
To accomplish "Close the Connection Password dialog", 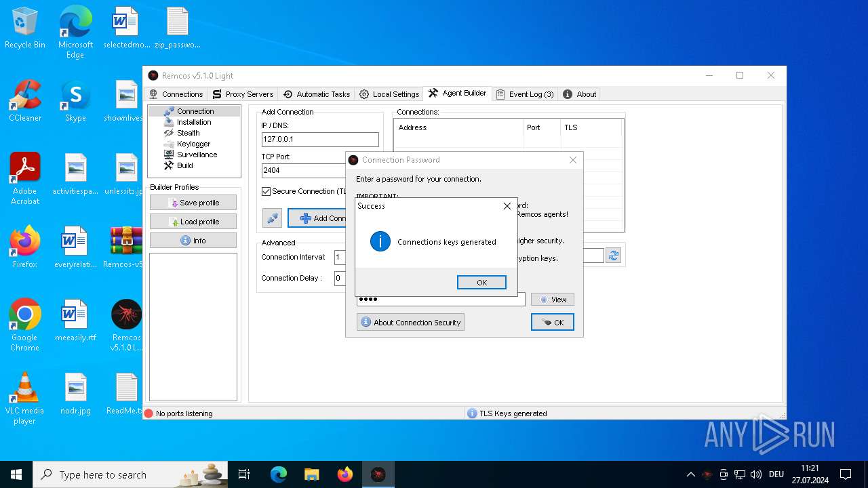I will point(573,160).
